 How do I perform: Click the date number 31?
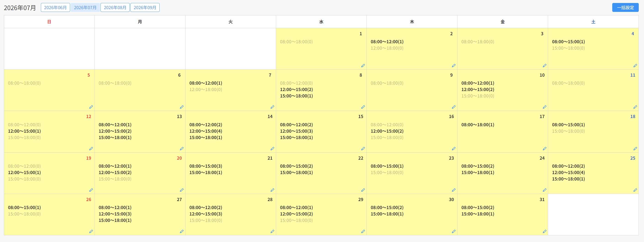[x=542, y=199]
